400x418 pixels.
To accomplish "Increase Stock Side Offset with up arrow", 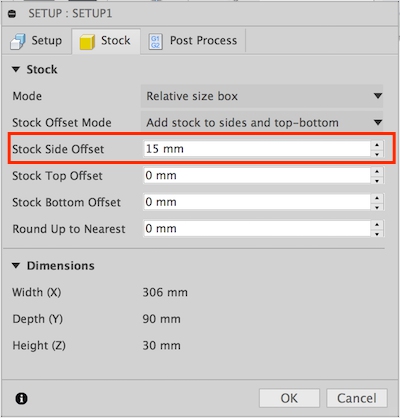I will (x=377, y=145).
